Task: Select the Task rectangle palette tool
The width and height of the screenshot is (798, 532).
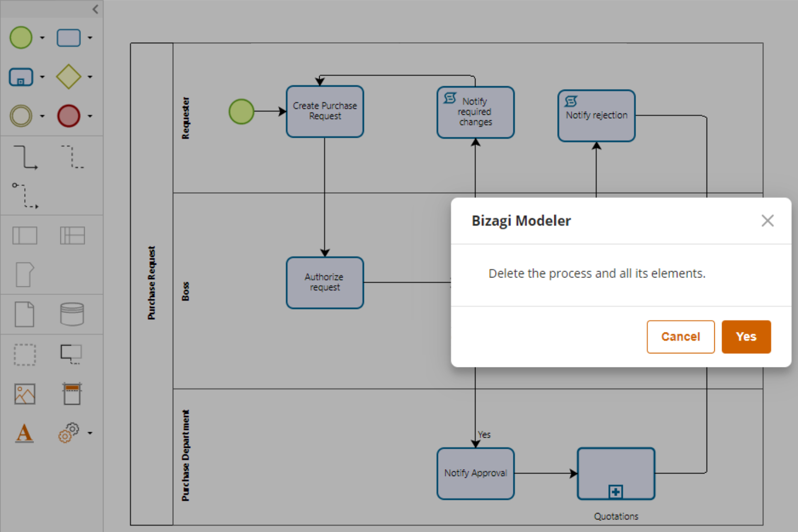Action: point(69,37)
